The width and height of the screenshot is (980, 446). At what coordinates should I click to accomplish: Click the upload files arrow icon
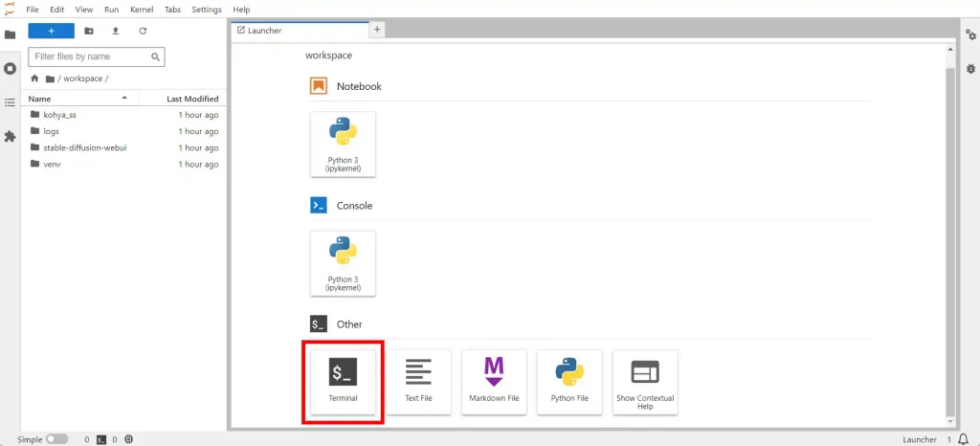(116, 31)
